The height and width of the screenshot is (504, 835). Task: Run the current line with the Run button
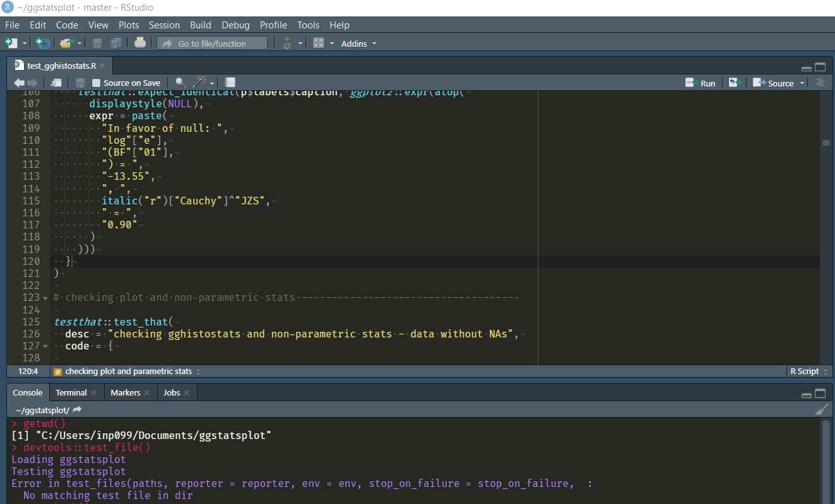coord(701,83)
